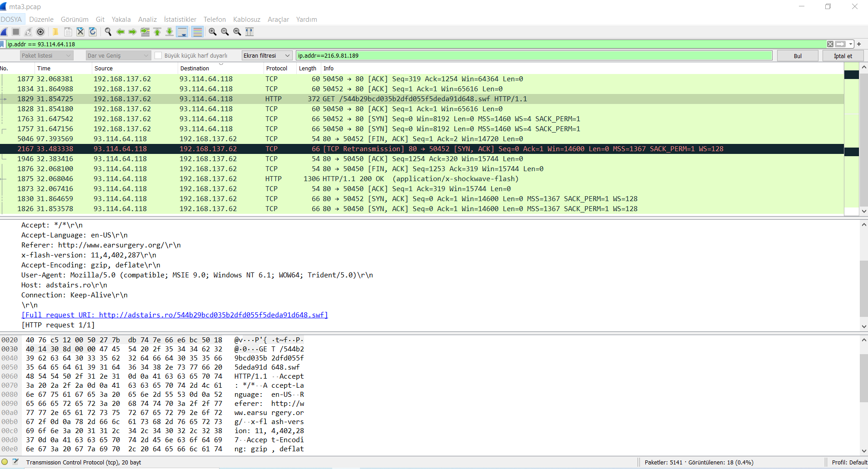Toggle auto-scroll during live capture
868x469 pixels.
pos(182,32)
